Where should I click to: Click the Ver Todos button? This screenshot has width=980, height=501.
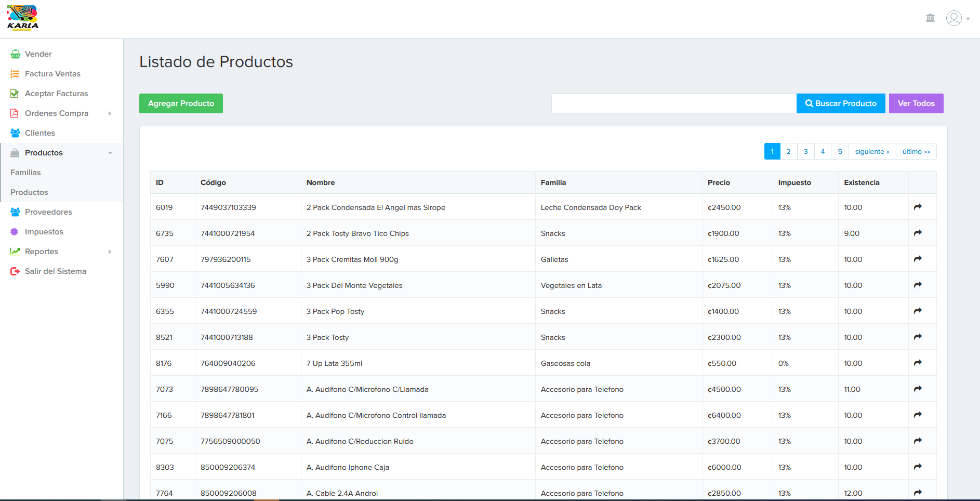916,103
